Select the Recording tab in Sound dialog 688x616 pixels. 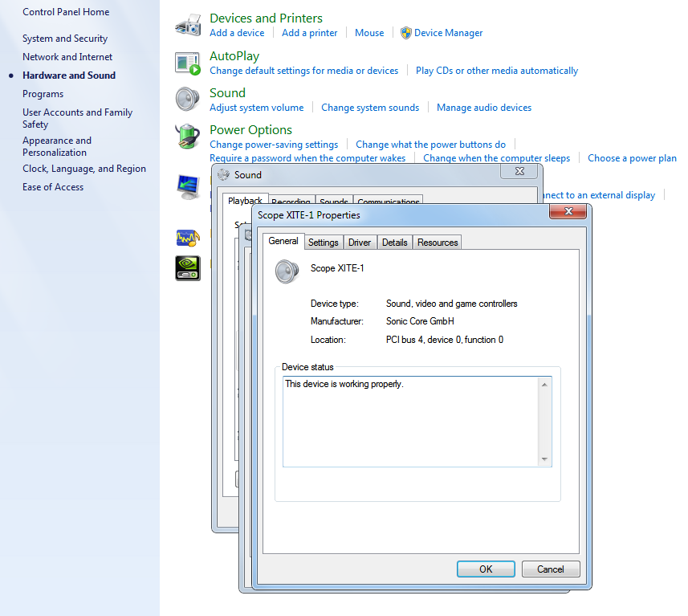(x=291, y=201)
